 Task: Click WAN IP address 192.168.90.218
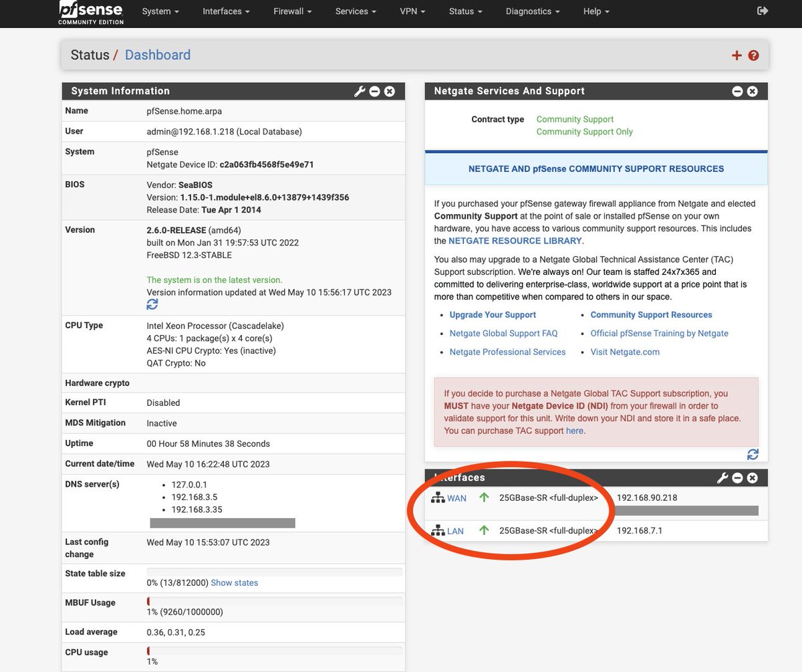point(647,498)
